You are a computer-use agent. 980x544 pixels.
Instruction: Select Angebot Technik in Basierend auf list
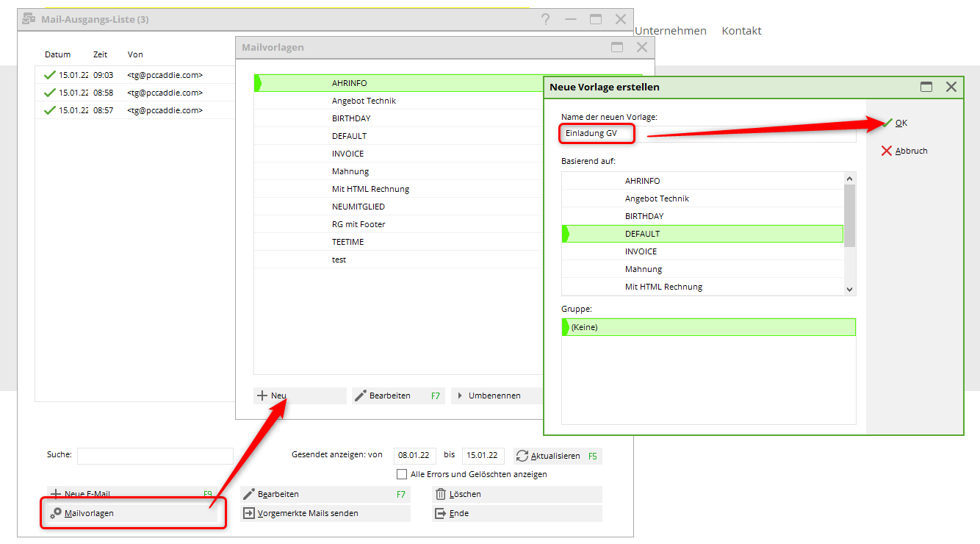pyautogui.click(x=703, y=198)
